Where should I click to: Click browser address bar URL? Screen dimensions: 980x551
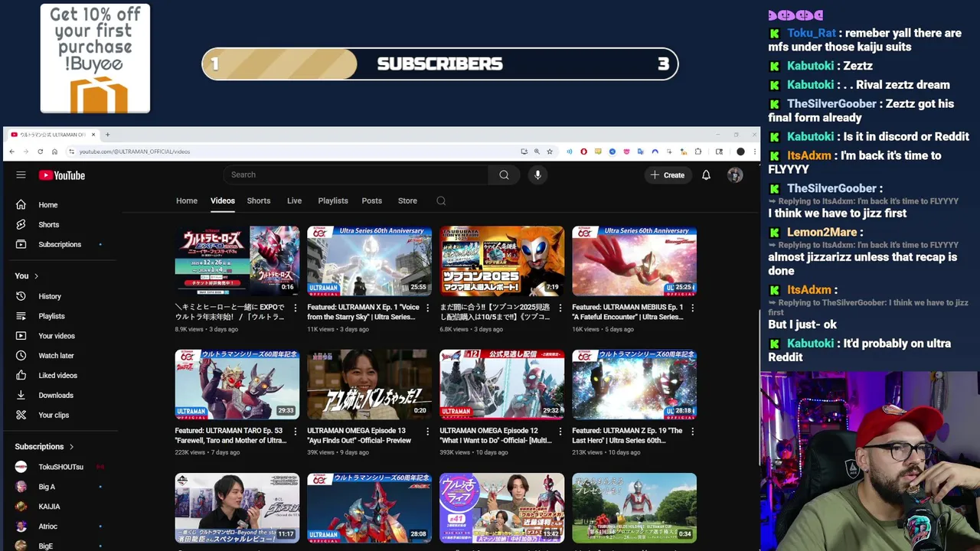coord(135,152)
